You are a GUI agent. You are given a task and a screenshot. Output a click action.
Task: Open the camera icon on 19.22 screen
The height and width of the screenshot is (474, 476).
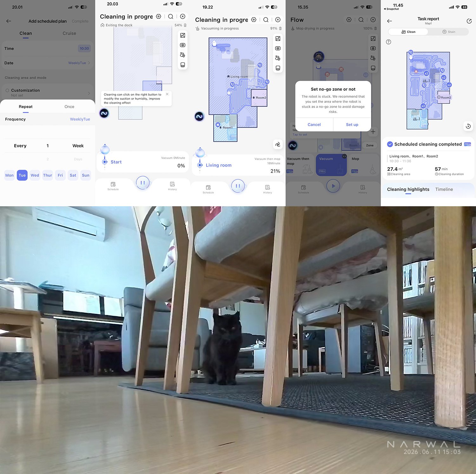pos(278,48)
